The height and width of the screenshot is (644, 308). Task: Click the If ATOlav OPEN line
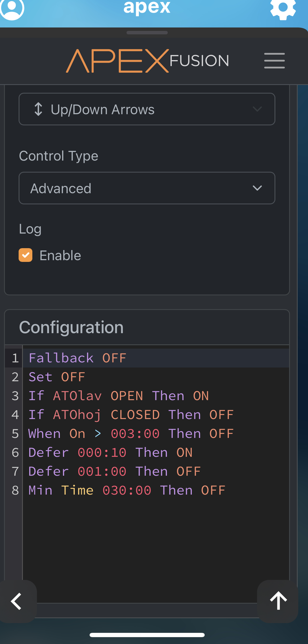[x=119, y=396]
